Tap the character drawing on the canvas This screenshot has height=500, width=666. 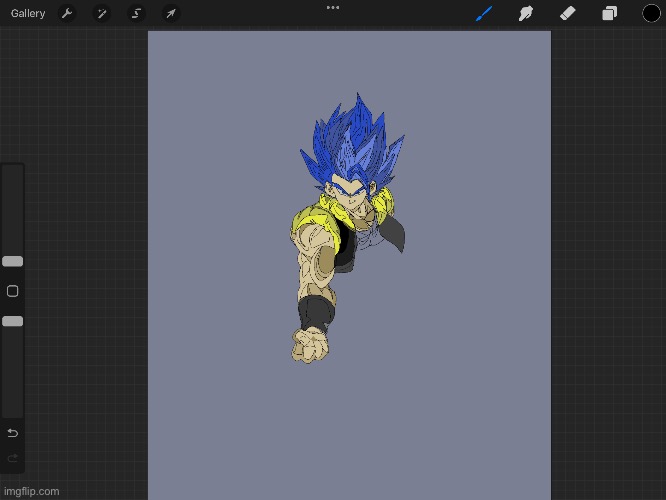(x=347, y=228)
